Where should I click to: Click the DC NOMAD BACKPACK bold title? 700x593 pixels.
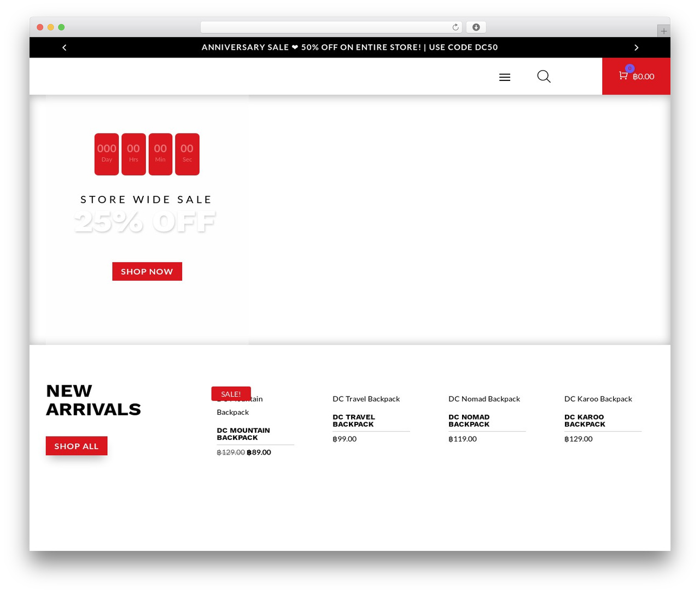pyautogui.click(x=469, y=421)
